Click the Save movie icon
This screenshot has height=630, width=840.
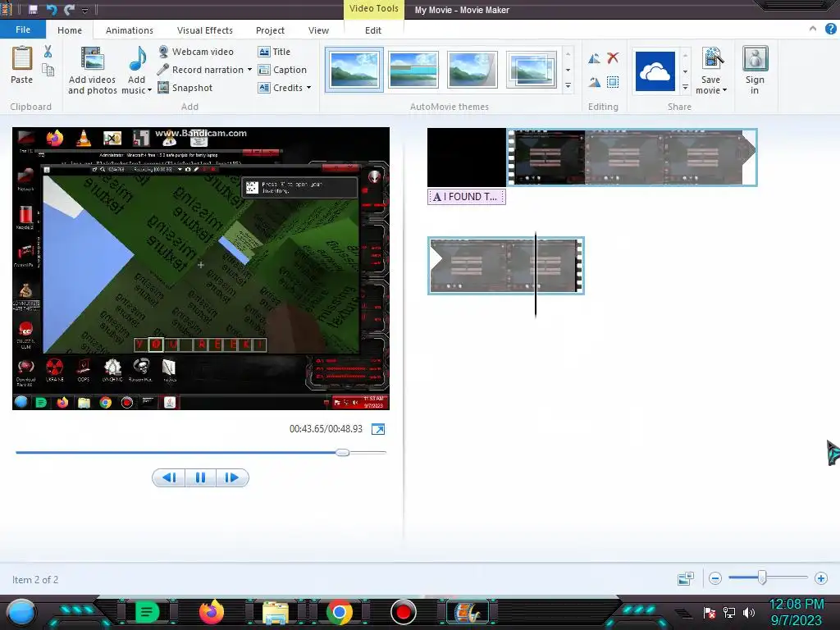pos(712,58)
